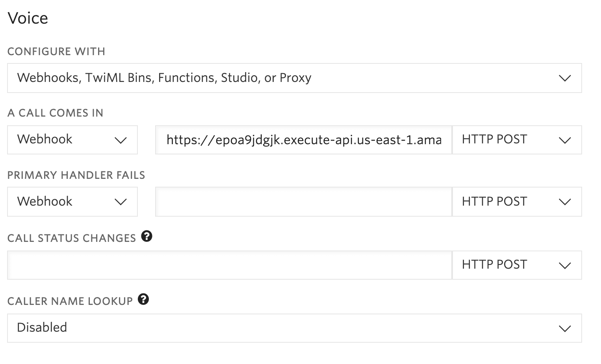The width and height of the screenshot is (601, 364).
Task: Click chevron on Primary Handler Fails HTTP POST
Action: [565, 202]
